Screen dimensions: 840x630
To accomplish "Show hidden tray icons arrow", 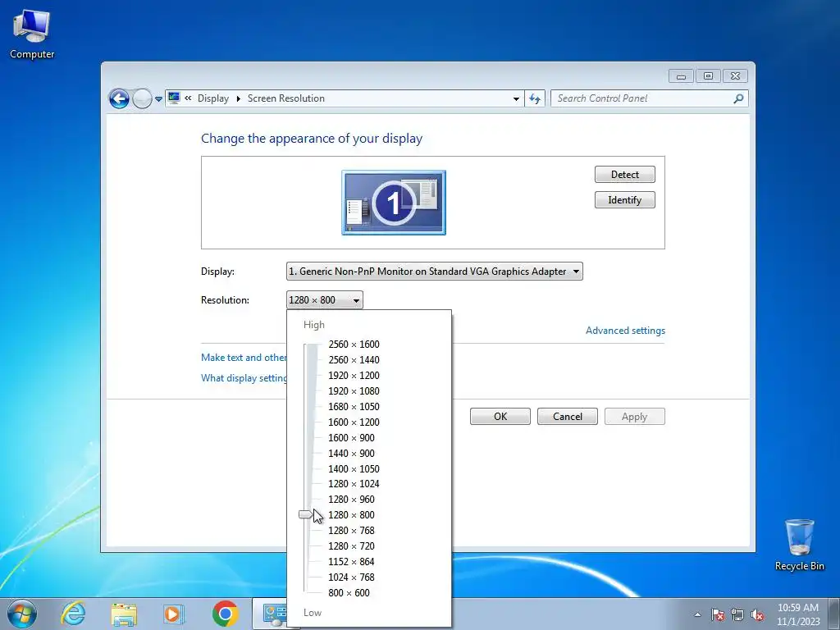I will 697,614.
